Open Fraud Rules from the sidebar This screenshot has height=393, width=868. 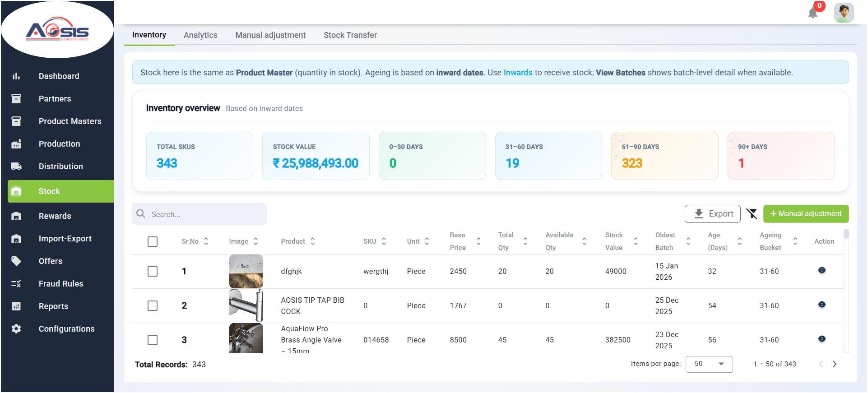click(61, 284)
